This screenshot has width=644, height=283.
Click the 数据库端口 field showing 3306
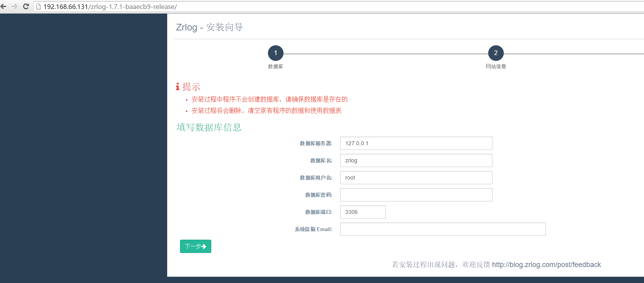click(x=363, y=212)
